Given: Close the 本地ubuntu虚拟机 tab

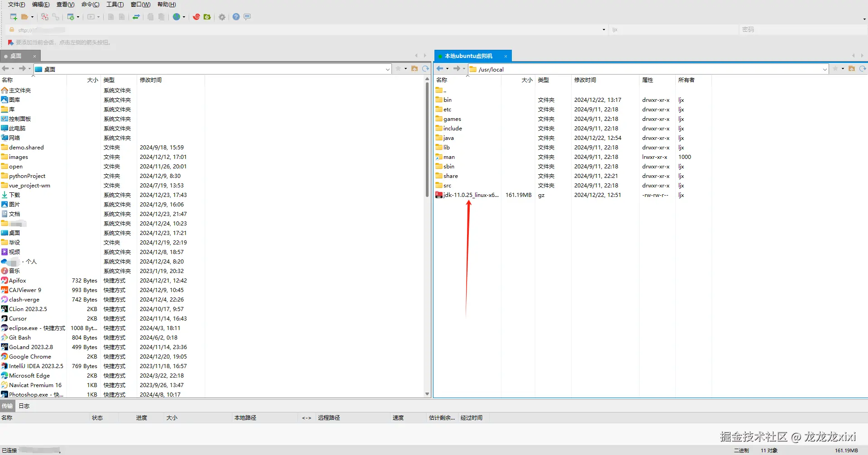Looking at the screenshot, I should coord(506,57).
